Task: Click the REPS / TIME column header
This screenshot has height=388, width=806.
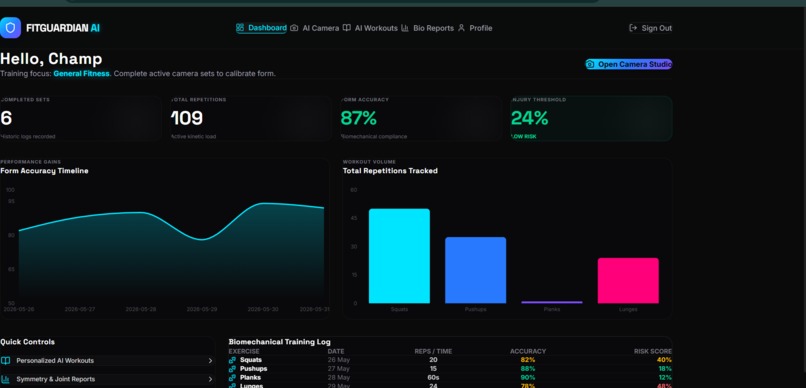Action: click(x=433, y=352)
